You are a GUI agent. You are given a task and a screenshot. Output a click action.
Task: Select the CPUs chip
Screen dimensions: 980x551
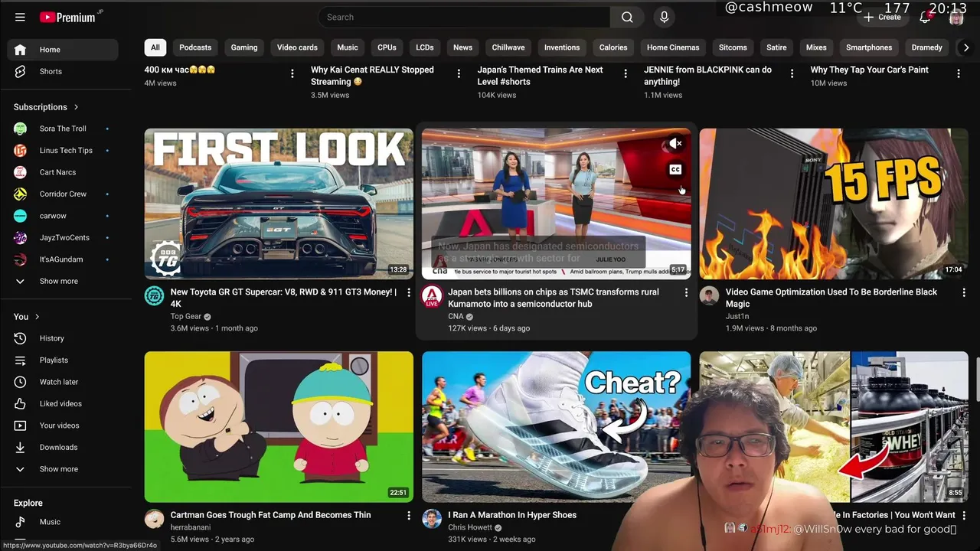click(x=387, y=47)
